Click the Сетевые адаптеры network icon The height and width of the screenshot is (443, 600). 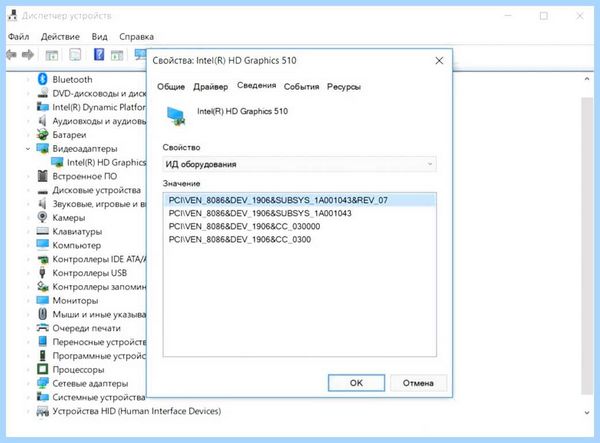42,383
